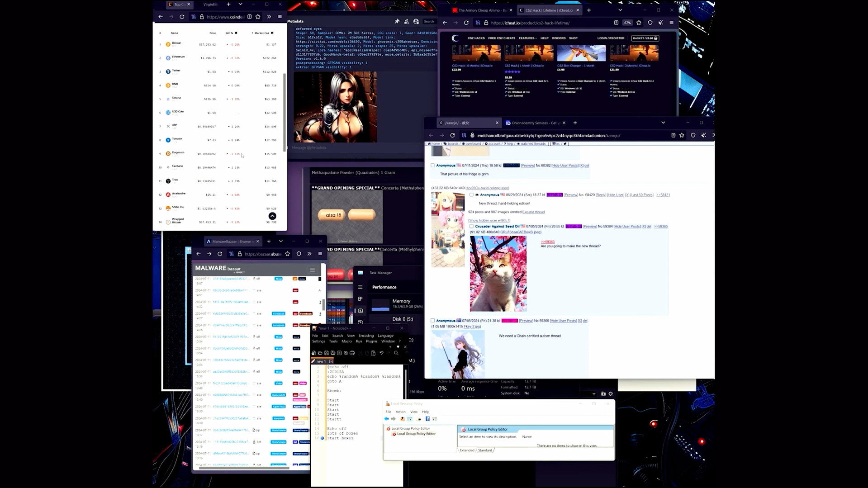
Task: Open the cat image thumbnail in the thread
Action: 498,274
